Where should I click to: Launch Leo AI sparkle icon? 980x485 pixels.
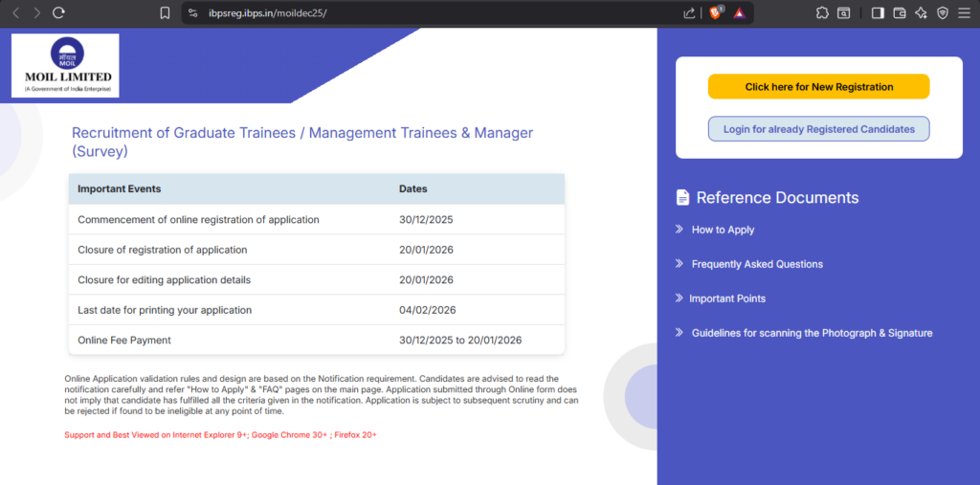[x=921, y=13]
